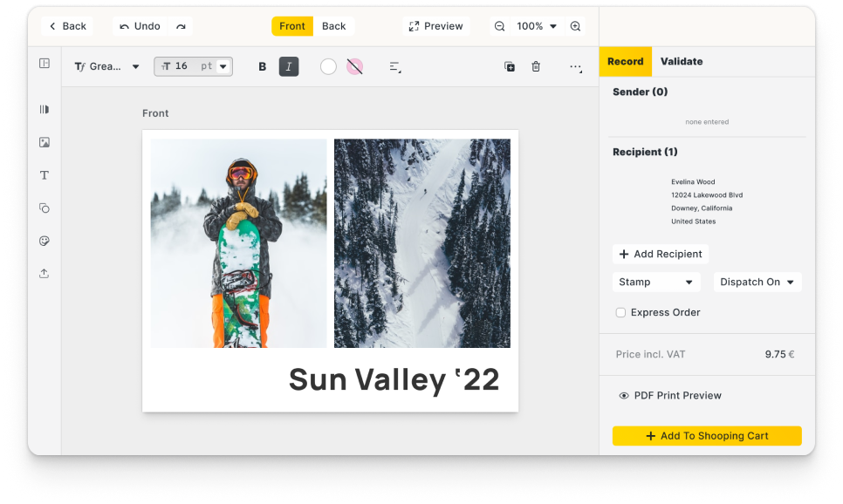Viewport: 843px width, 504px height.
Task: Open the Stamp postage dropdown
Action: (x=656, y=282)
